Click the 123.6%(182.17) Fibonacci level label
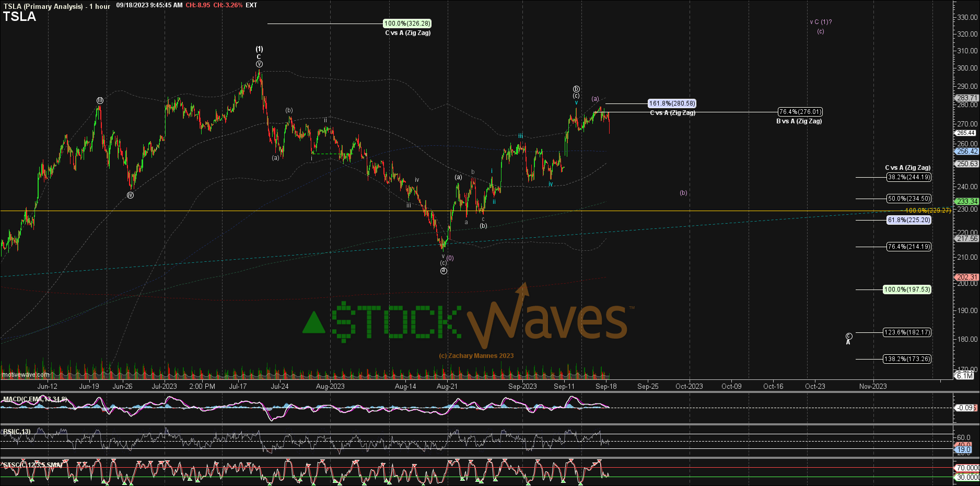 (x=907, y=332)
